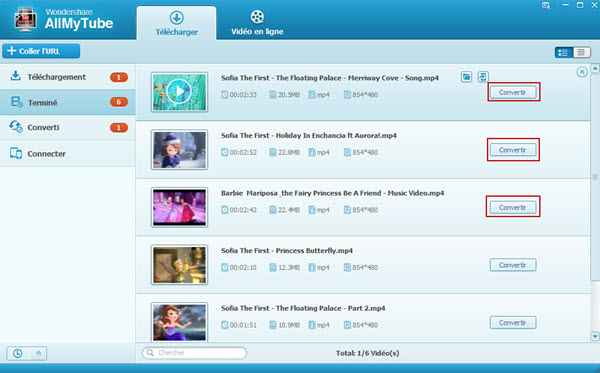Image resolution: width=600 pixels, height=373 pixels.
Task: Select the Barbie Mariposa video thumbnail
Action: coord(179,207)
